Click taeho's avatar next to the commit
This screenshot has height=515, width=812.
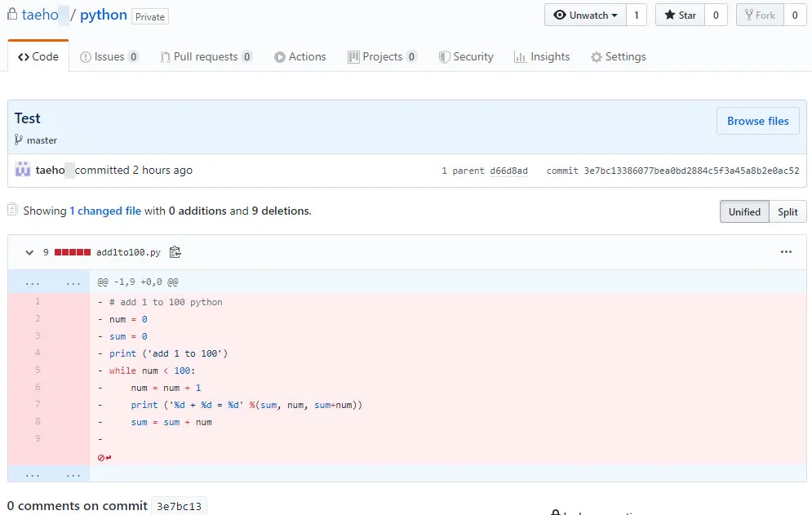click(x=22, y=170)
